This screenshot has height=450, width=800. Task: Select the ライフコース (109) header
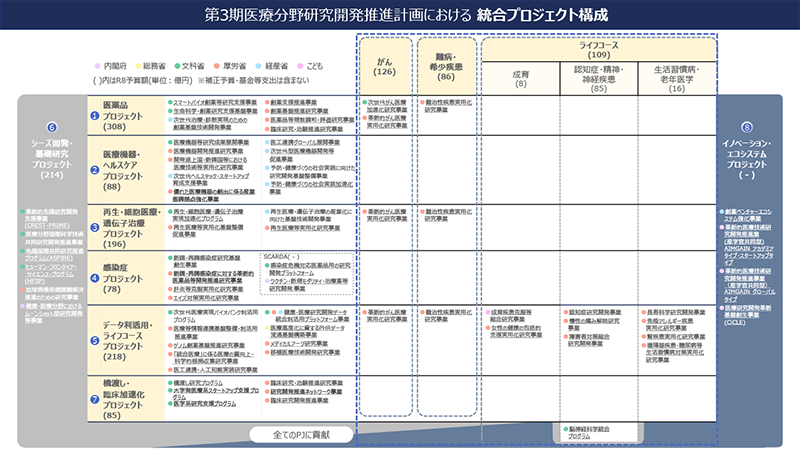click(599, 49)
